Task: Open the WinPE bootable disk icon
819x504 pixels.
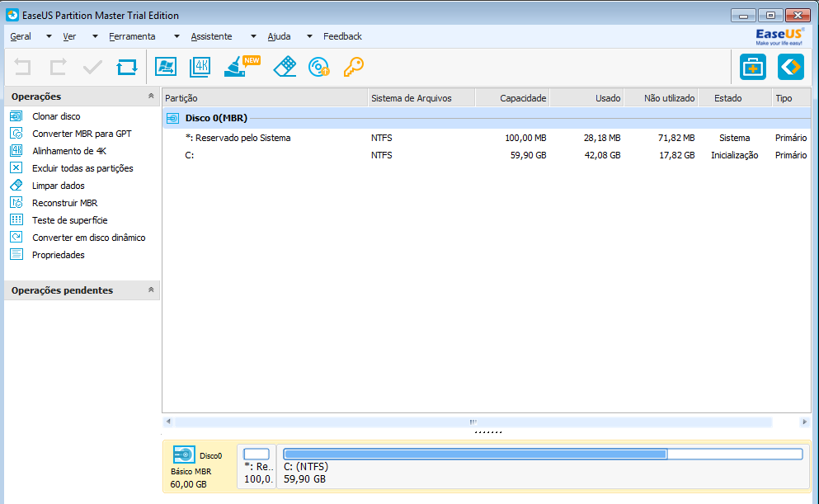Action: pos(319,67)
